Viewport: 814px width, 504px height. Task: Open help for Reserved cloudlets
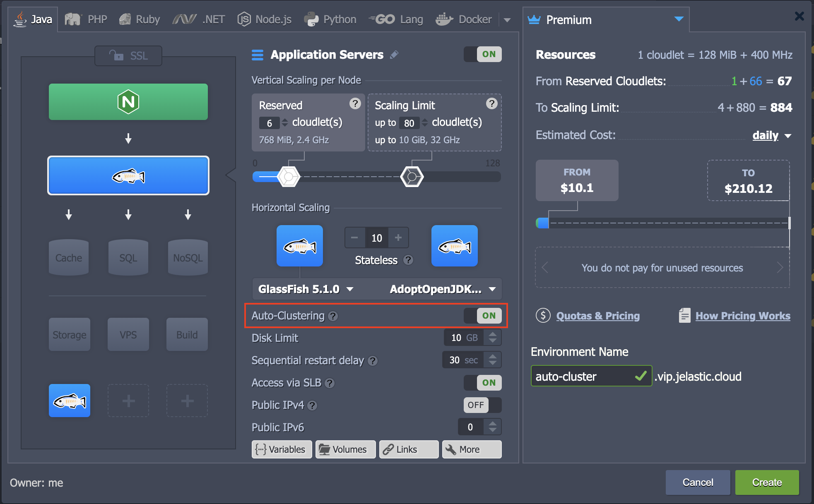[355, 103]
